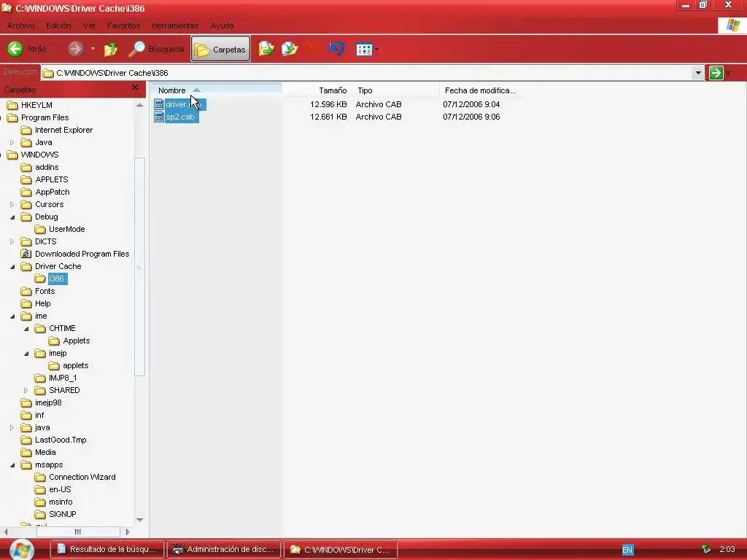Viewport: 747px width, 560px height.
Task: Open the Start button orb
Action: 21,550
